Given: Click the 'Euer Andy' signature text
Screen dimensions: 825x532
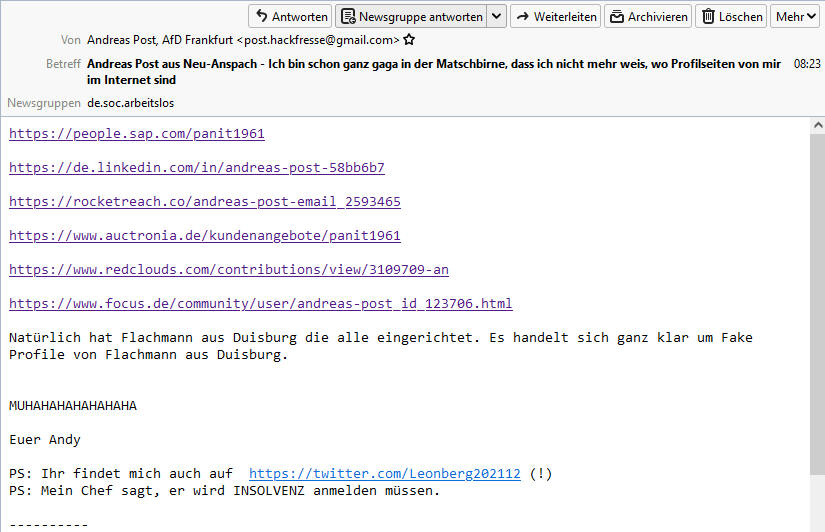Looking at the screenshot, I should pyautogui.click(x=45, y=439).
